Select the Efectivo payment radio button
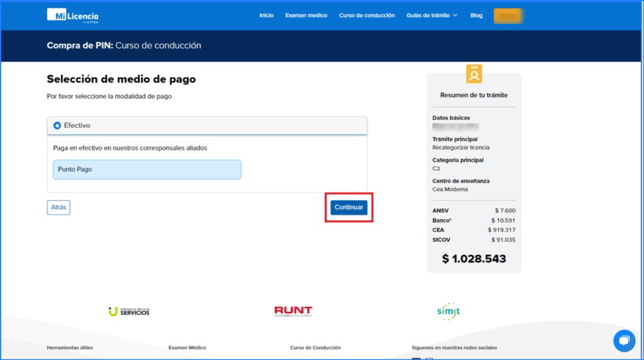Viewport: 644px width, 360px height. [57, 126]
